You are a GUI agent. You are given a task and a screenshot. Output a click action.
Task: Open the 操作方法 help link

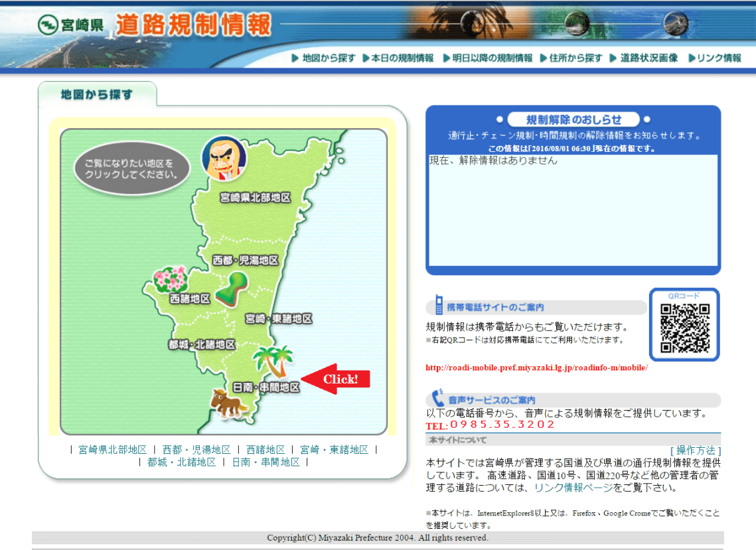[695, 450]
